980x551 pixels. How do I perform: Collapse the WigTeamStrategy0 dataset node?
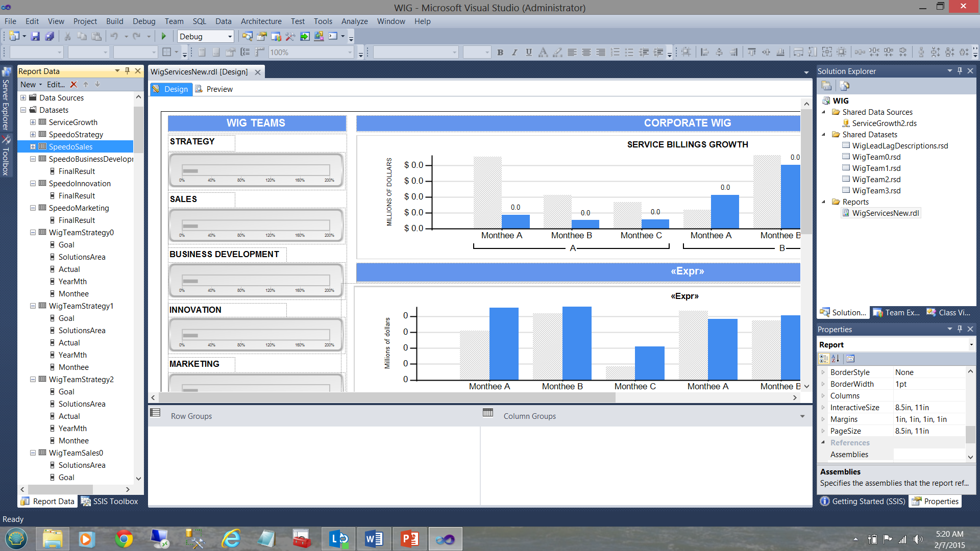tap(33, 233)
